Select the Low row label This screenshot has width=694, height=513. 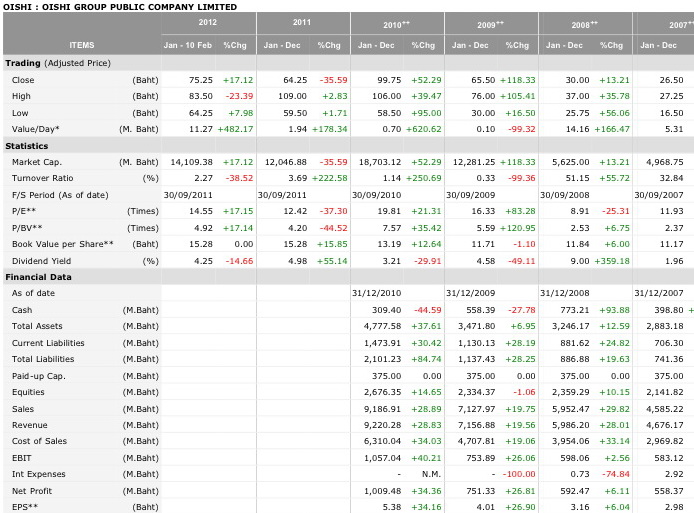point(20,113)
